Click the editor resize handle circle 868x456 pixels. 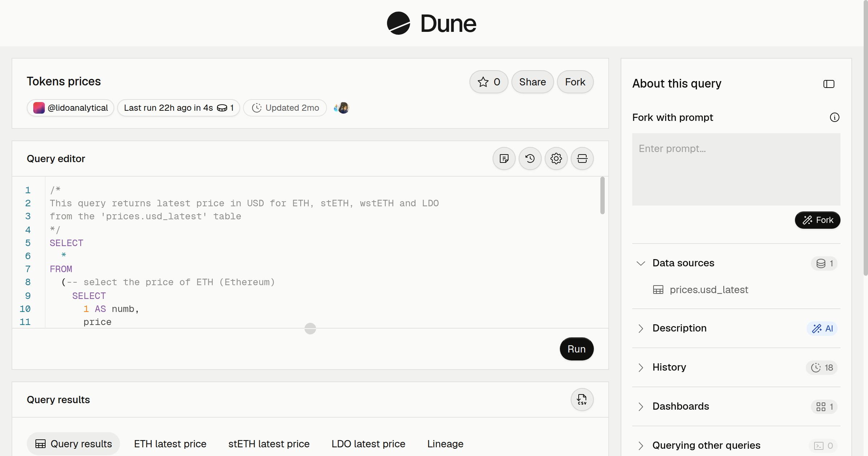(310, 329)
